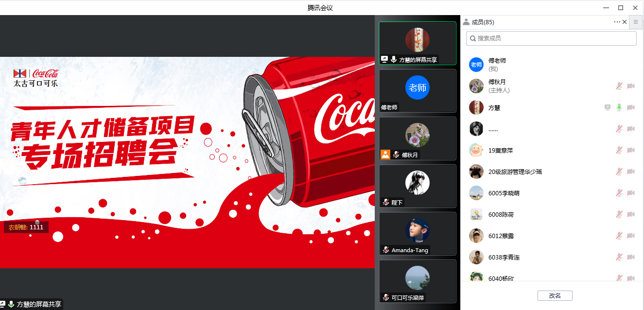The width and height of the screenshot is (644, 310).
Task: Click the orange host icon on 傅秋月 tile
Action: 385,155
